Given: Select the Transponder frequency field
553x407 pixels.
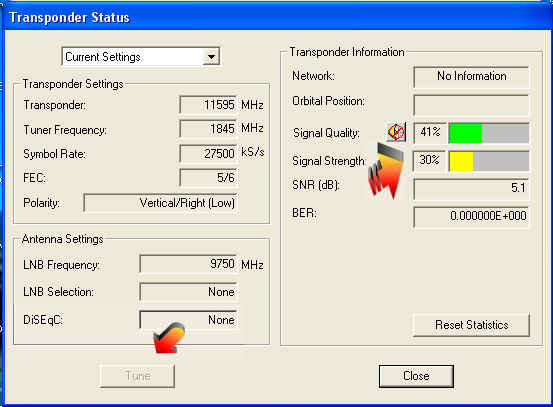Looking at the screenshot, I should (x=208, y=105).
